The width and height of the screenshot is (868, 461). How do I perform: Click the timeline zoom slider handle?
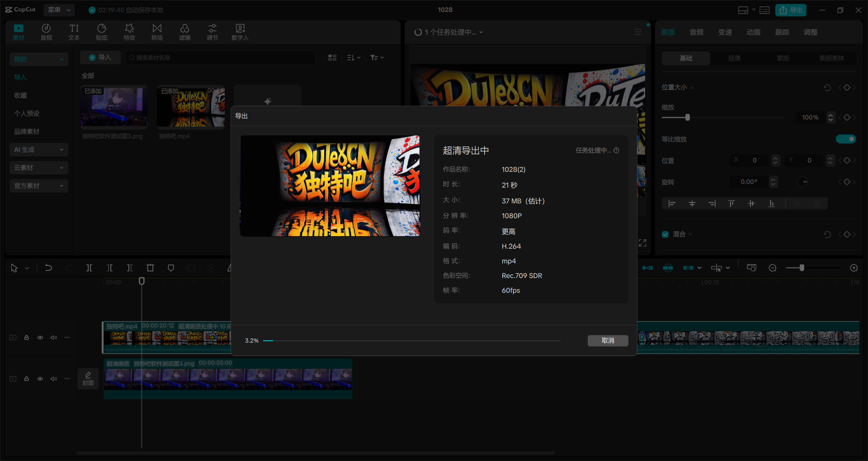(802, 268)
